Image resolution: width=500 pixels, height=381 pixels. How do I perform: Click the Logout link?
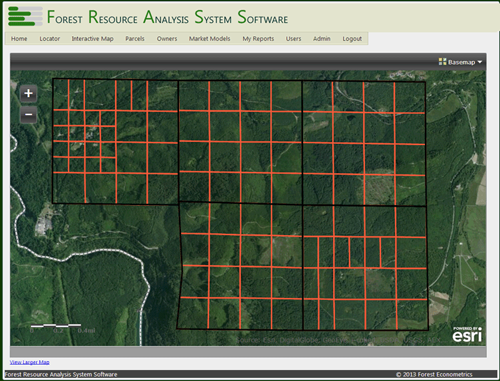pyautogui.click(x=352, y=39)
